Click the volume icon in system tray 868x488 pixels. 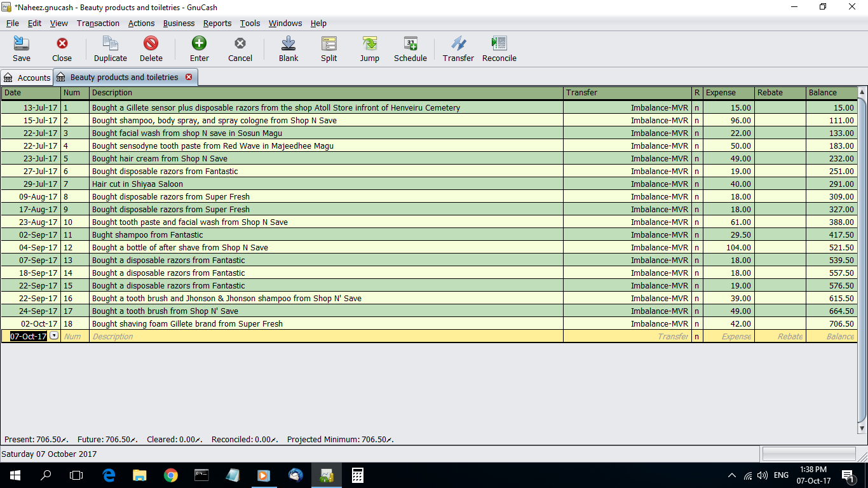click(x=763, y=475)
